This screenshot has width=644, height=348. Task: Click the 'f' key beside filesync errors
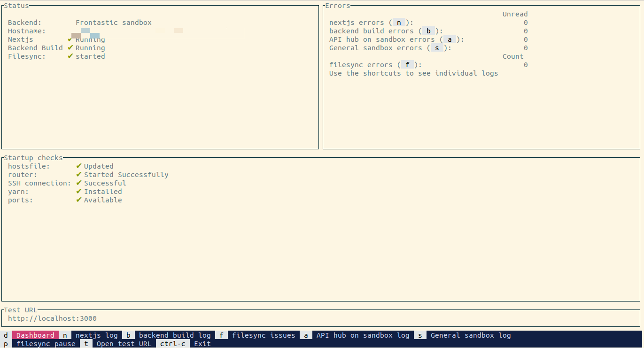(407, 65)
